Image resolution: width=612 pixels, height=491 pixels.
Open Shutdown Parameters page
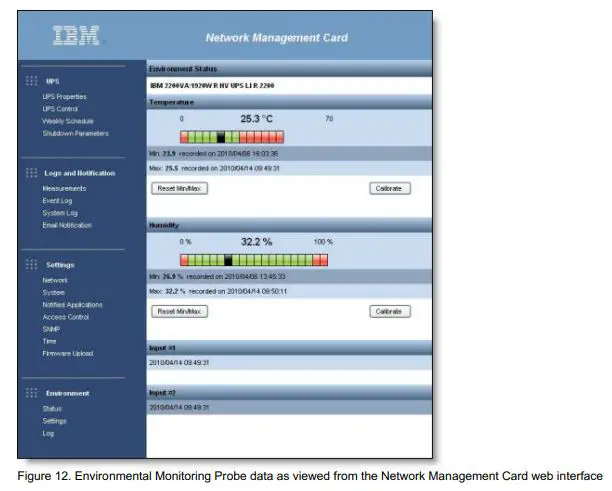point(75,133)
